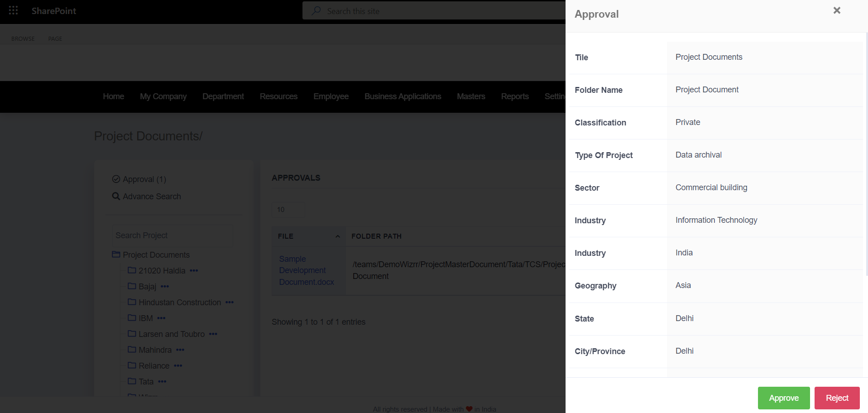Click the folder icon next to Project Documents
Viewport: 868px width, 413px height.
click(116, 255)
